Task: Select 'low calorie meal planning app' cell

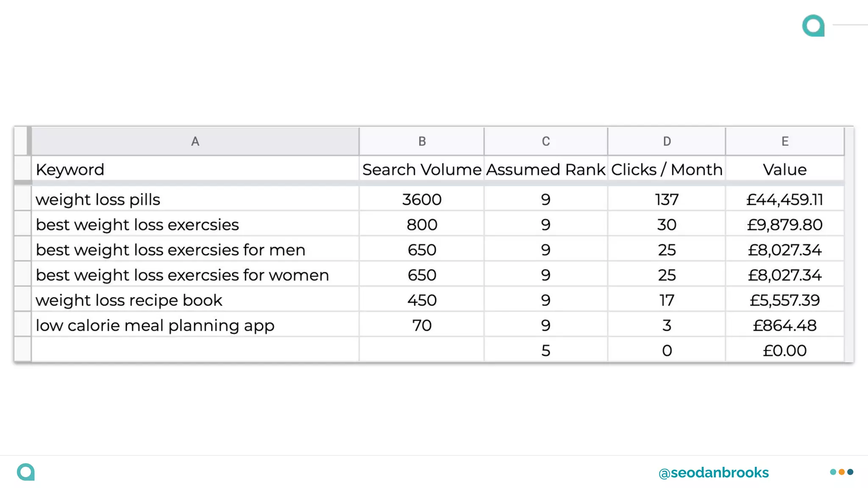Action: (x=195, y=325)
